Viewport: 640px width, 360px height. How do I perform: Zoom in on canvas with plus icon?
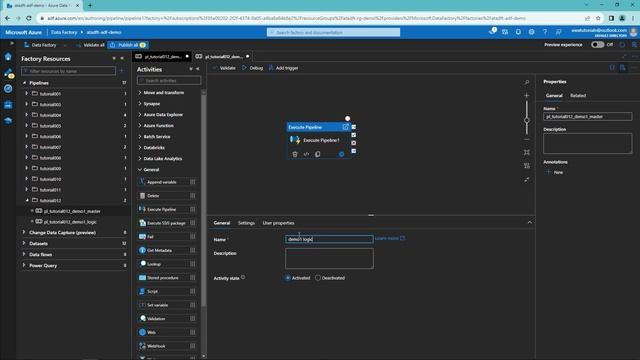point(527,96)
